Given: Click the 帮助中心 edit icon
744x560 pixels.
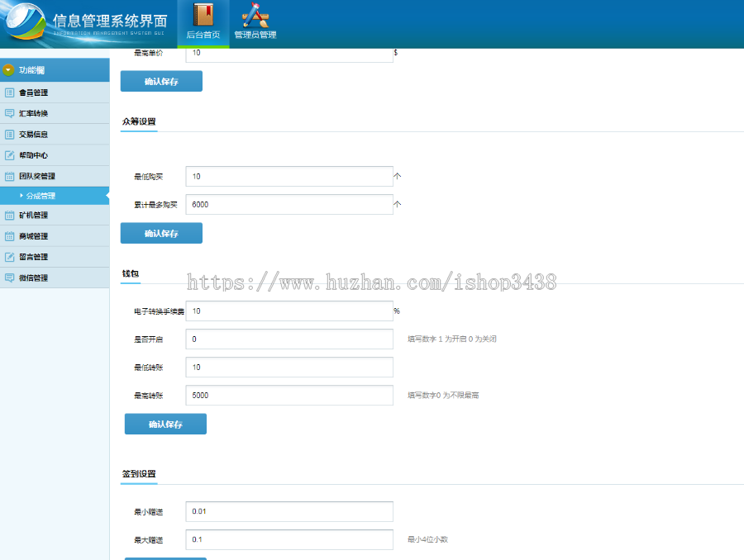Looking at the screenshot, I should 10,155.
